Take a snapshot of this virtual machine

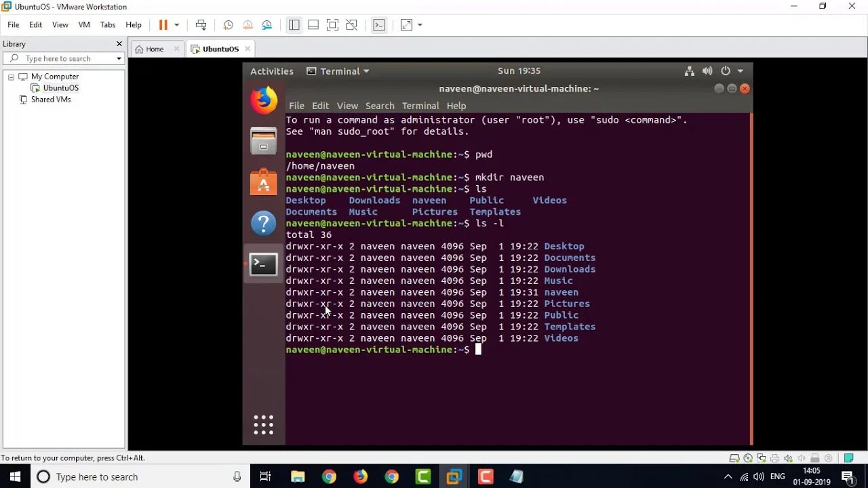tap(229, 25)
